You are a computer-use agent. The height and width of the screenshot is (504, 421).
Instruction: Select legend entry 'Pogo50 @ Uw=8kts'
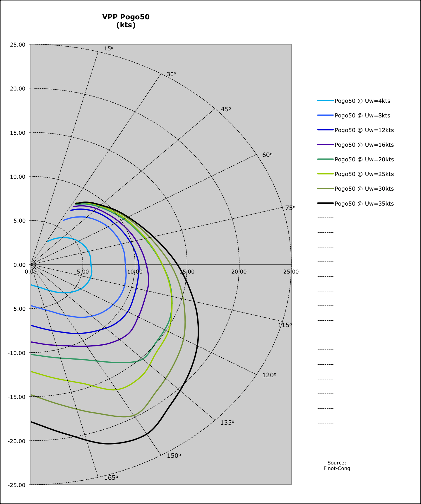pyautogui.click(x=354, y=115)
